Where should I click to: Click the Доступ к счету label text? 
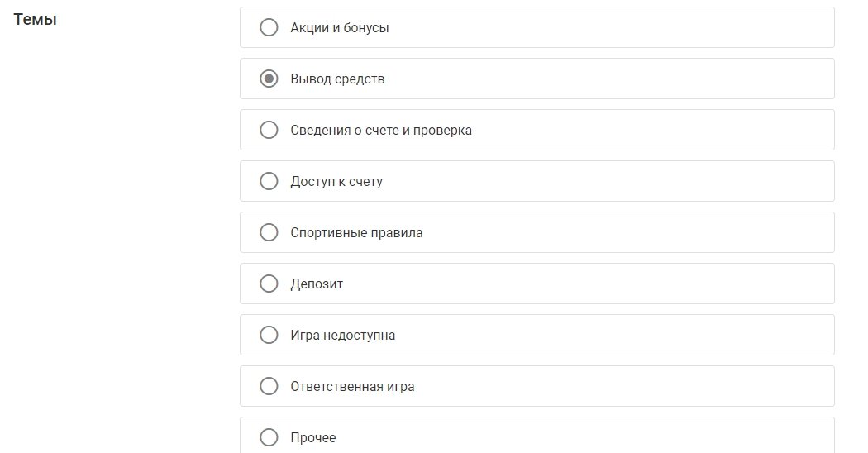[336, 182]
